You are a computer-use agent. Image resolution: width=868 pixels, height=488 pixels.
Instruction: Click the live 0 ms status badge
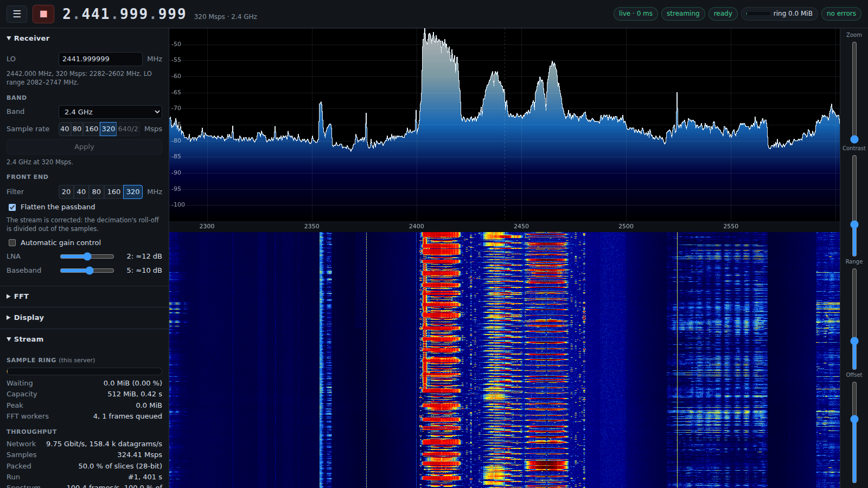[x=636, y=14]
